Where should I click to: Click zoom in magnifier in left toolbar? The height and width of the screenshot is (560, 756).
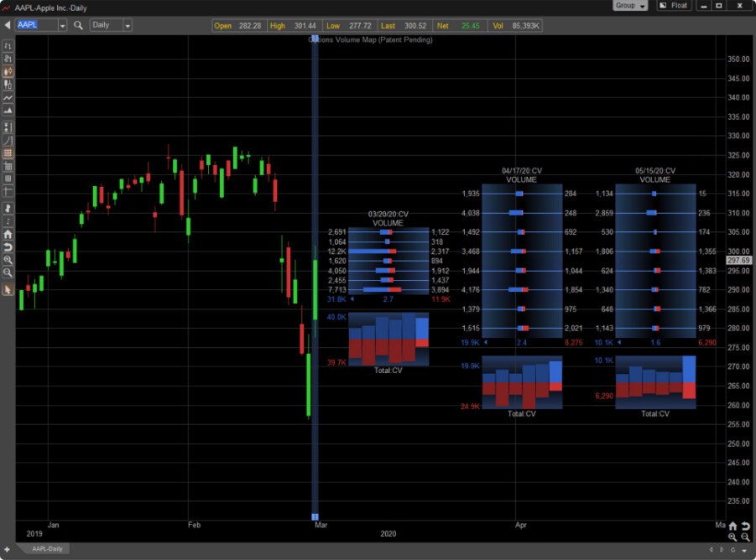pos(8,260)
